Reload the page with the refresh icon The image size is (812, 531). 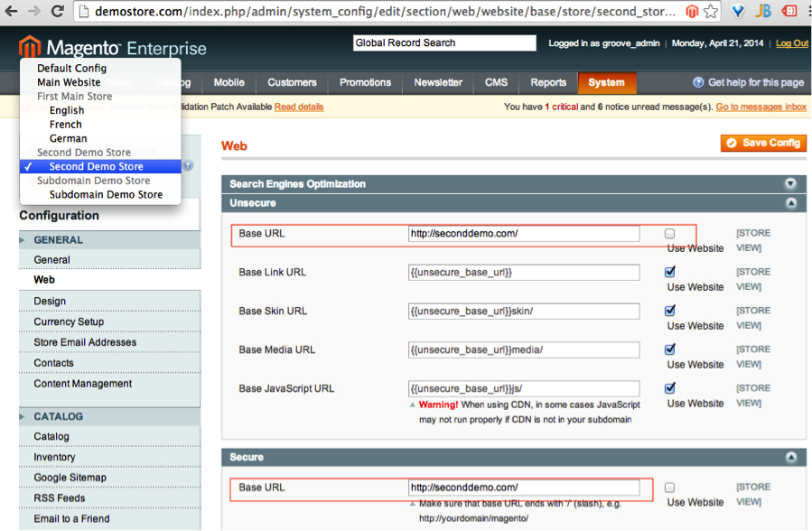point(58,11)
